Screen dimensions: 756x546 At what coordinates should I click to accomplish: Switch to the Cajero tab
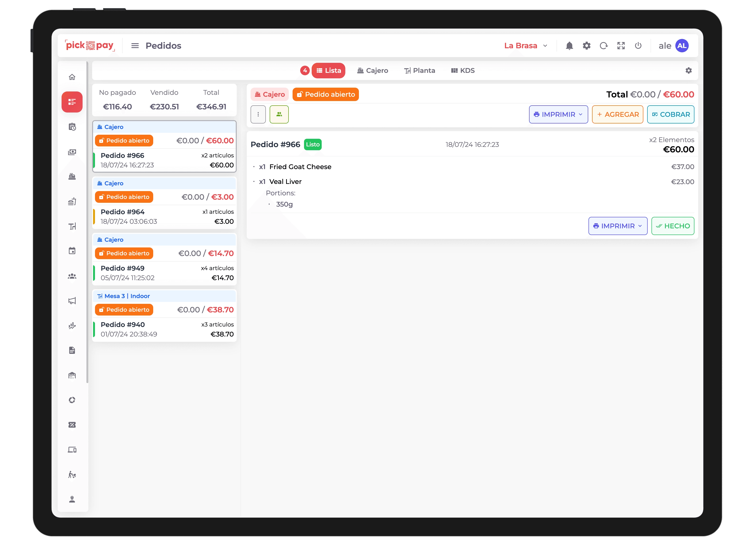pyautogui.click(x=373, y=70)
